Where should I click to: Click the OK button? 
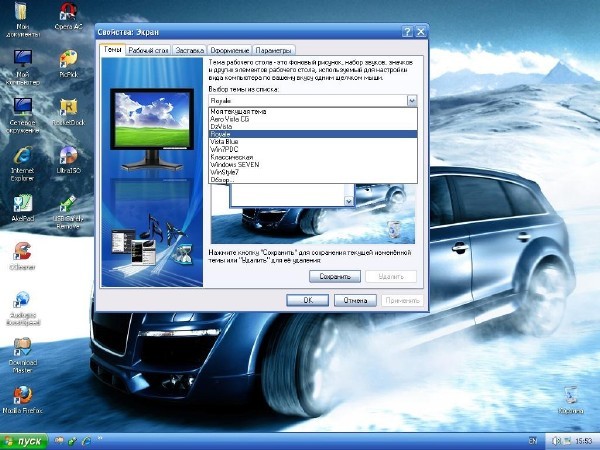coord(307,300)
